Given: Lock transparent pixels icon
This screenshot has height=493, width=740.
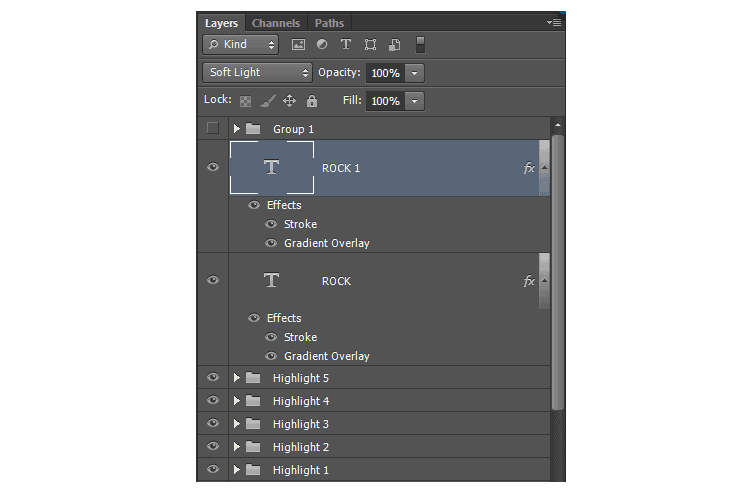Looking at the screenshot, I should pos(245,101).
